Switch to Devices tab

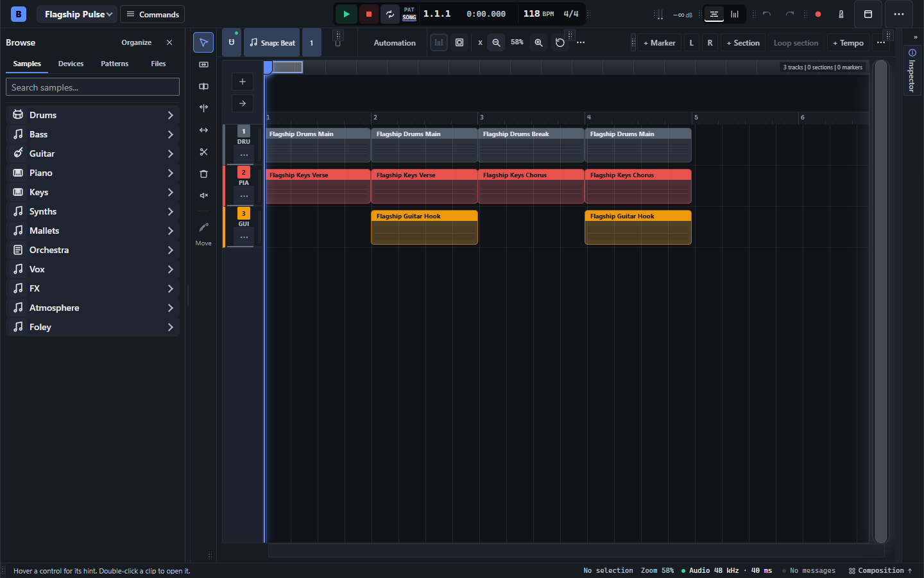pos(71,64)
